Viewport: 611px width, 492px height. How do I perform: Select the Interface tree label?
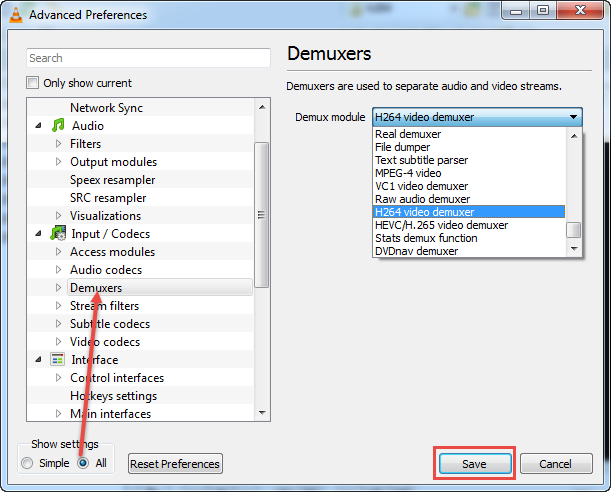tap(95, 360)
